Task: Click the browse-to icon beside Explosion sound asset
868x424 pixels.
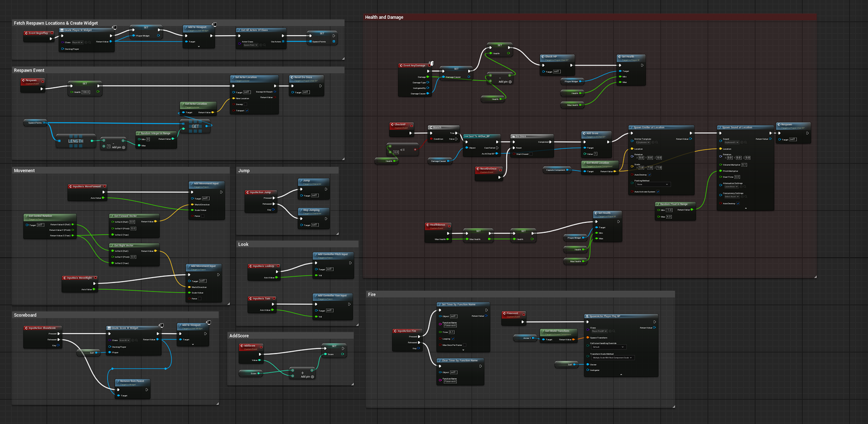Action: pyautogui.click(x=741, y=142)
